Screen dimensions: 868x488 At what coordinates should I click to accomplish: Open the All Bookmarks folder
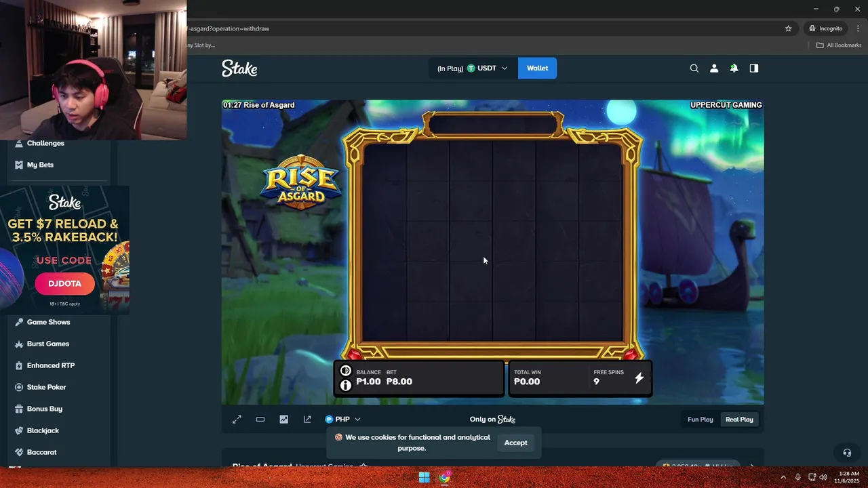coord(839,45)
